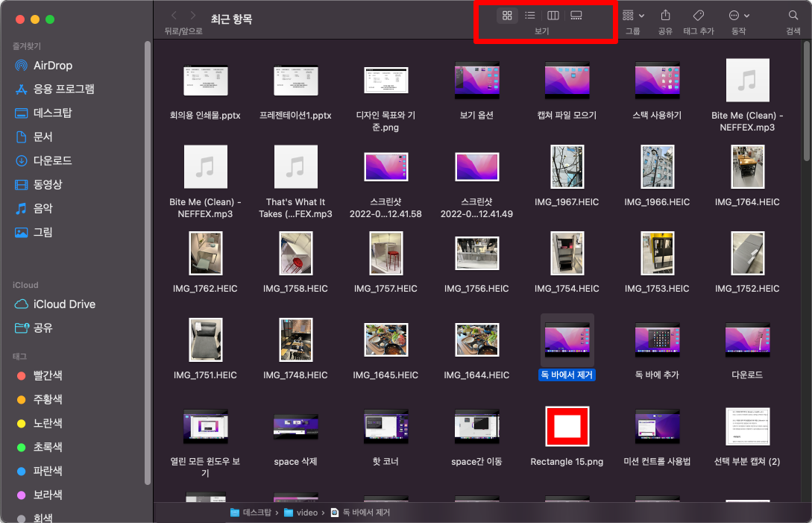The width and height of the screenshot is (812, 523).
Task: Go forward with the forward arrow
Action: 192,16
